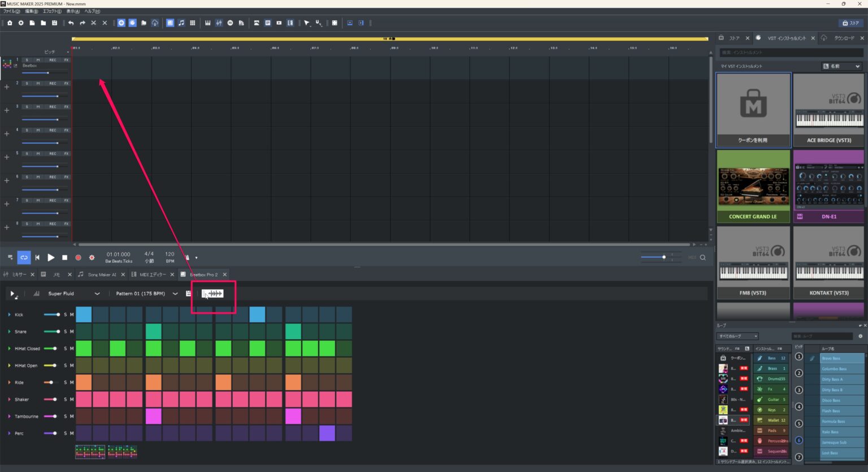This screenshot has height=472, width=868.
Task: Expand the Pattern 01 (175 BPM) dropdown
Action: click(175, 293)
